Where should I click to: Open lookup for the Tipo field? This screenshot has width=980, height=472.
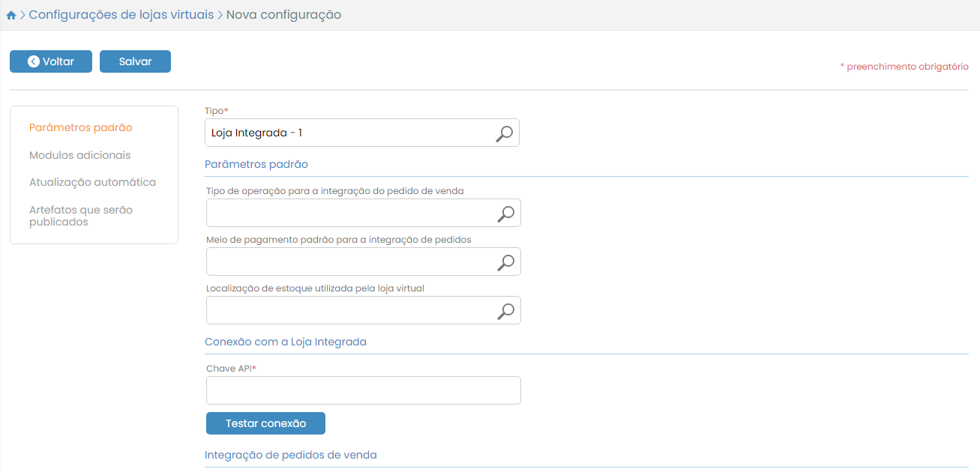(x=505, y=133)
